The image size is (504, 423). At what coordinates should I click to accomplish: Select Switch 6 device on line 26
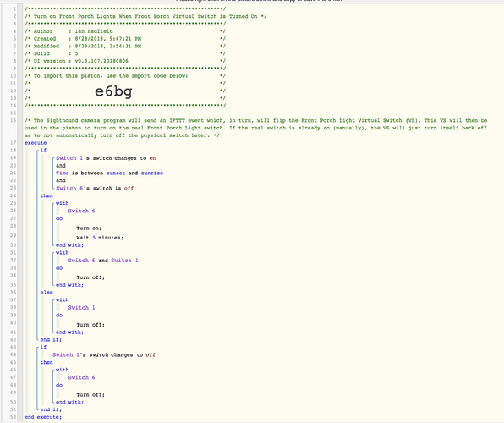[81, 211]
